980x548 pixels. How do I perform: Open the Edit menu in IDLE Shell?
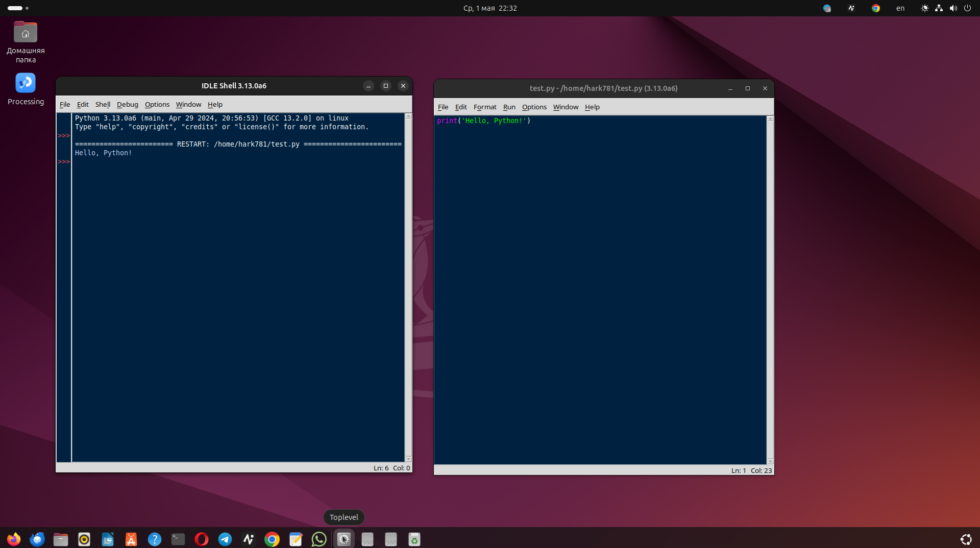tap(83, 104)
